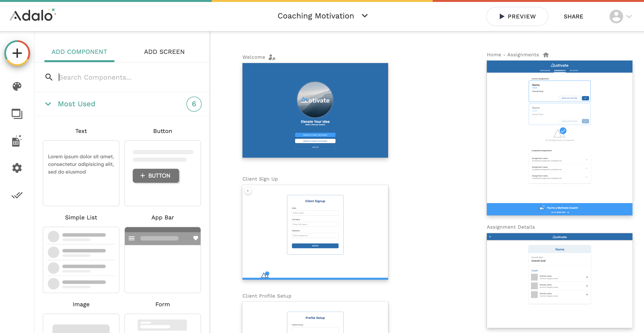Viewport: 644px width, 333px height.
Task: Select the Client Sign Up screen title
Action: point(260,179)
